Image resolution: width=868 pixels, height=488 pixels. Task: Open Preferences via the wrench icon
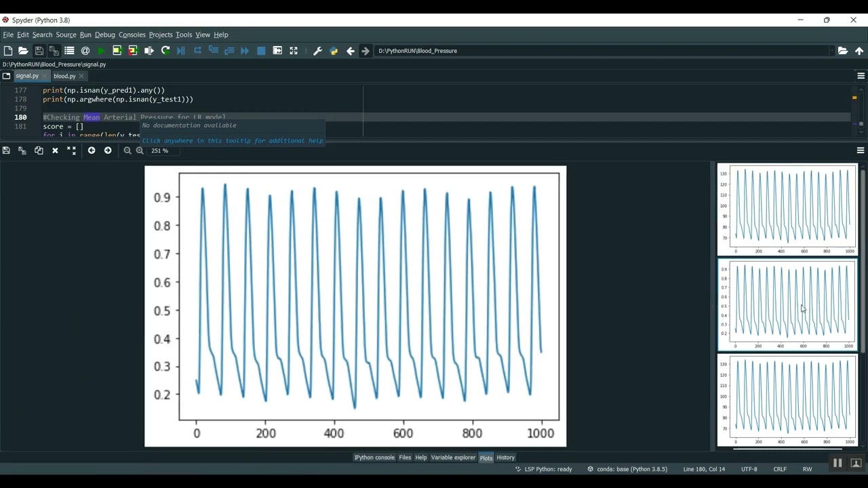[x=317, y=51]
